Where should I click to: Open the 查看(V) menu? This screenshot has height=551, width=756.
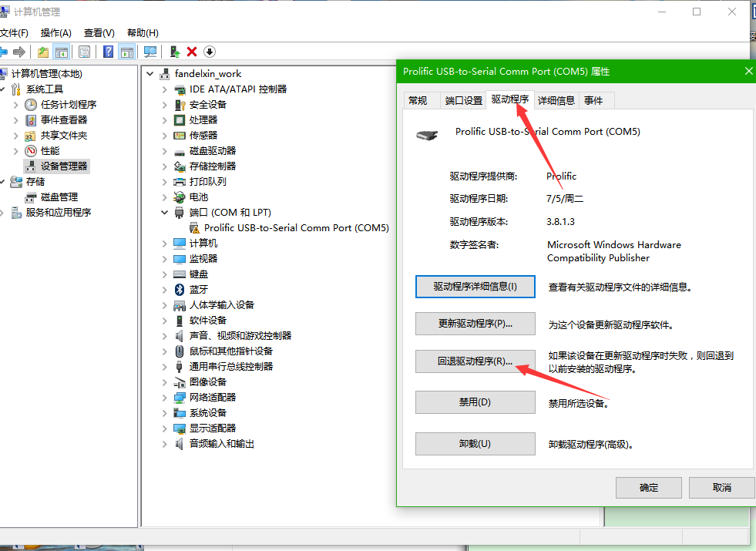[x=99, y=33]
